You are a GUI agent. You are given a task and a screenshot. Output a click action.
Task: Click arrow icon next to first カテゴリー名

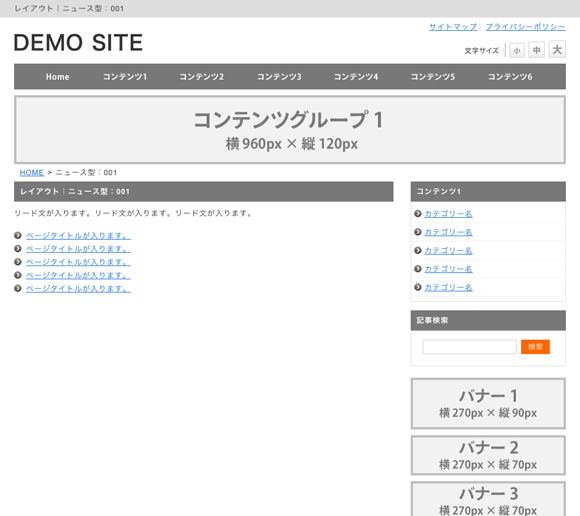[418, 213]
